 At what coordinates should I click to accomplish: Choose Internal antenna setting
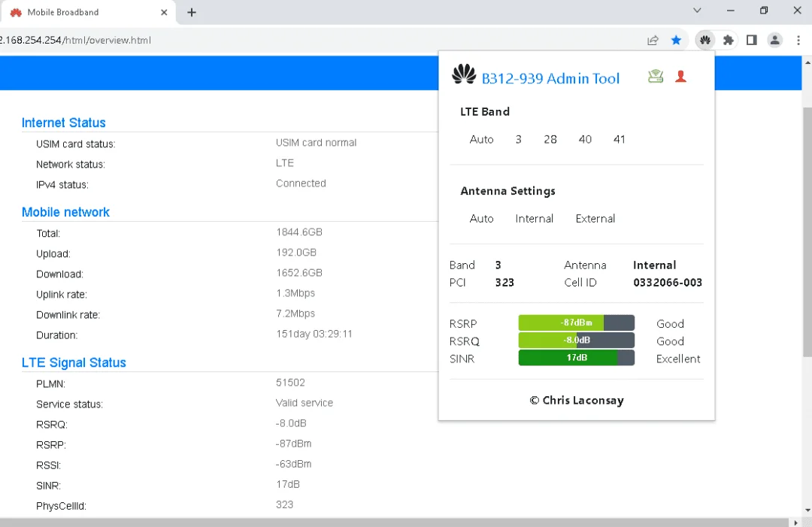pyautogui.click(x=535, y=219)
